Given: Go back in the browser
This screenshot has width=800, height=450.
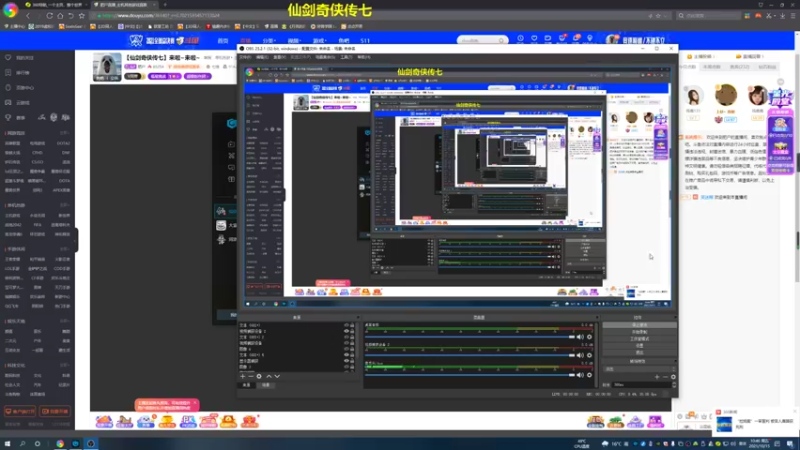Looking at the screenshot, I should pos(28,16).
